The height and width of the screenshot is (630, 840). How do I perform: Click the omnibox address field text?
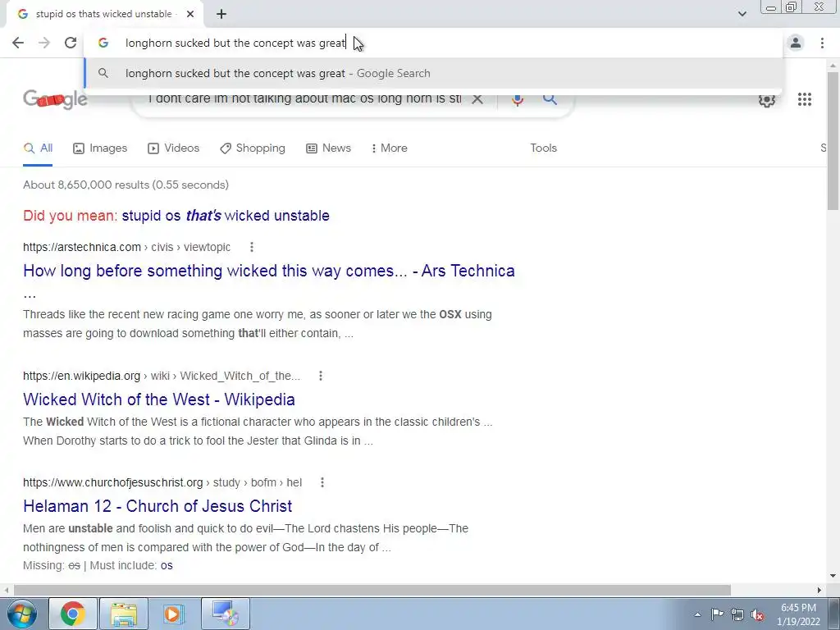click(235, 43)
